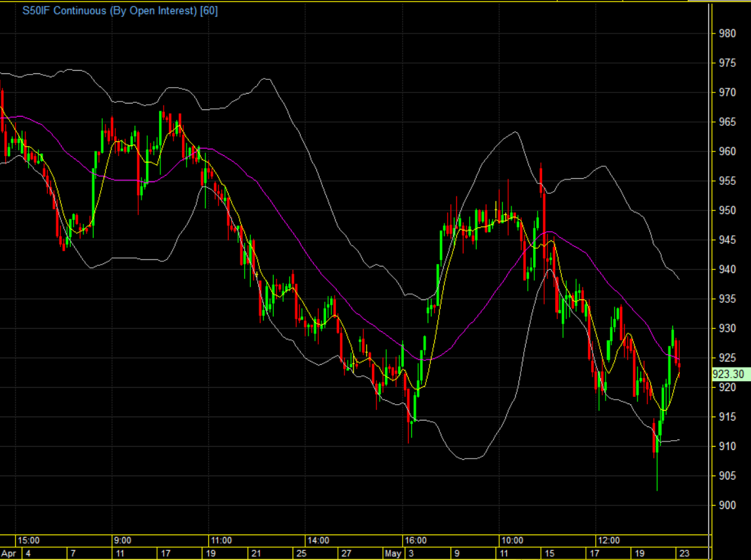The height and width of the screenshot is (560, 751).
Task: Click date 3 beside the May label
Action: (x=411, y=553)
